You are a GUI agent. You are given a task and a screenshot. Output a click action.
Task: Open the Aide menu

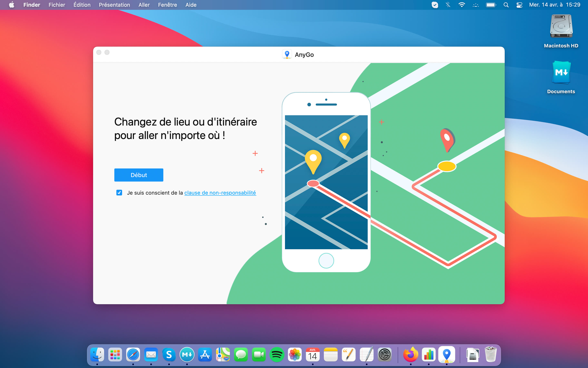pos(191,5)
